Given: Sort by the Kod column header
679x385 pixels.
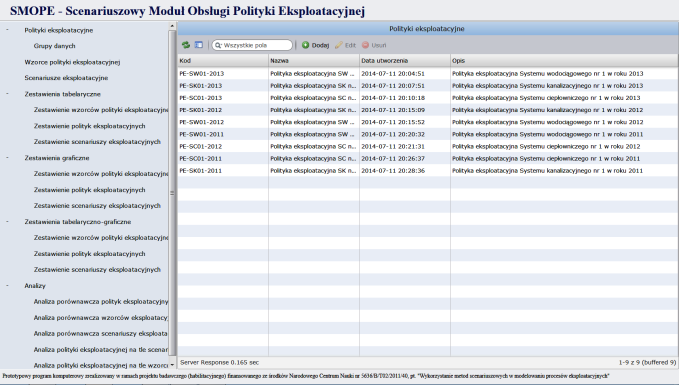Looking at the screenshot, I should click(x=223, y=61).
